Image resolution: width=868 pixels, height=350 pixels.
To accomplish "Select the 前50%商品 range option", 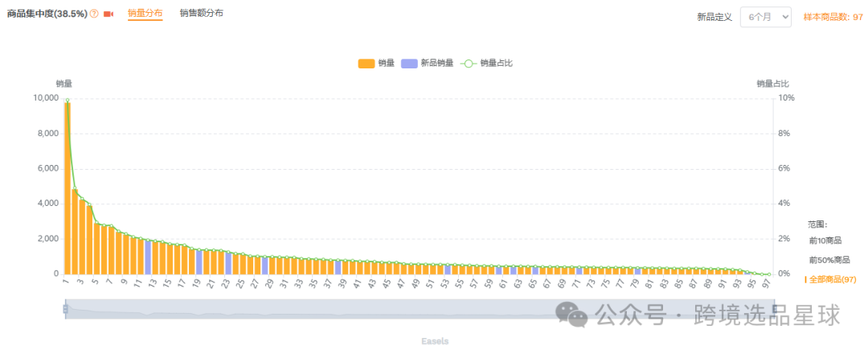I will tap(829, 260).
